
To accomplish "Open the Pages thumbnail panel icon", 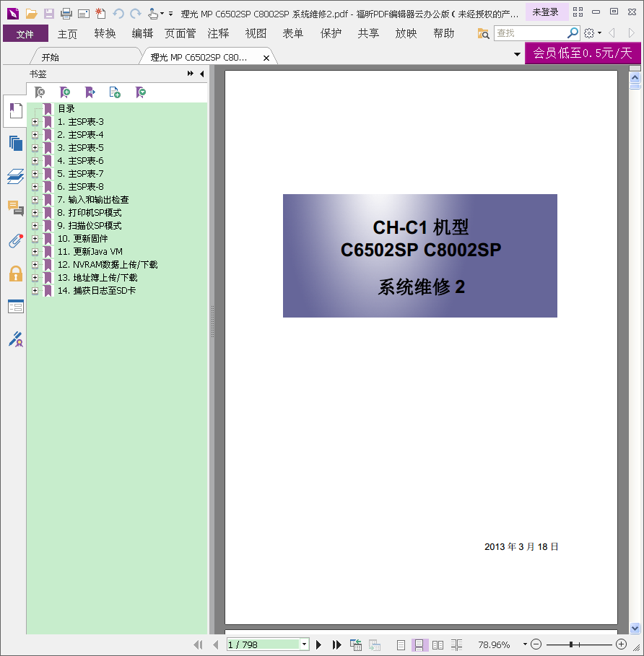I will (x=16, y=144).
